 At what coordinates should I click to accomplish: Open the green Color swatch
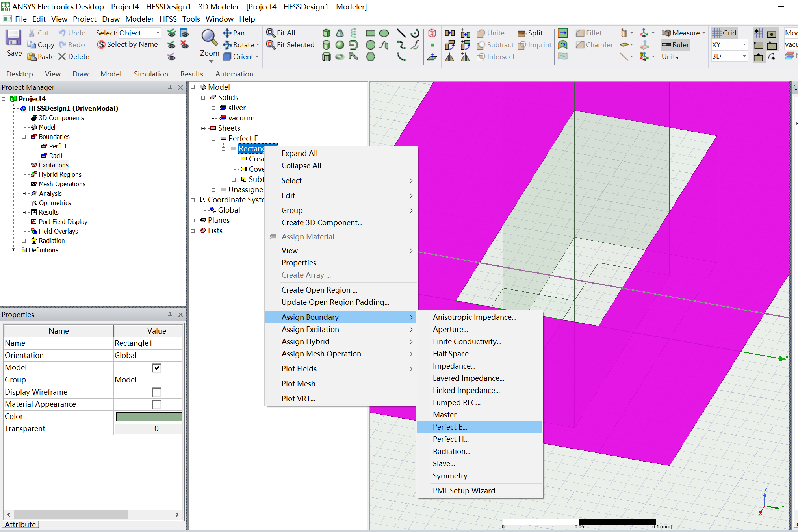[x=149, y=417]
